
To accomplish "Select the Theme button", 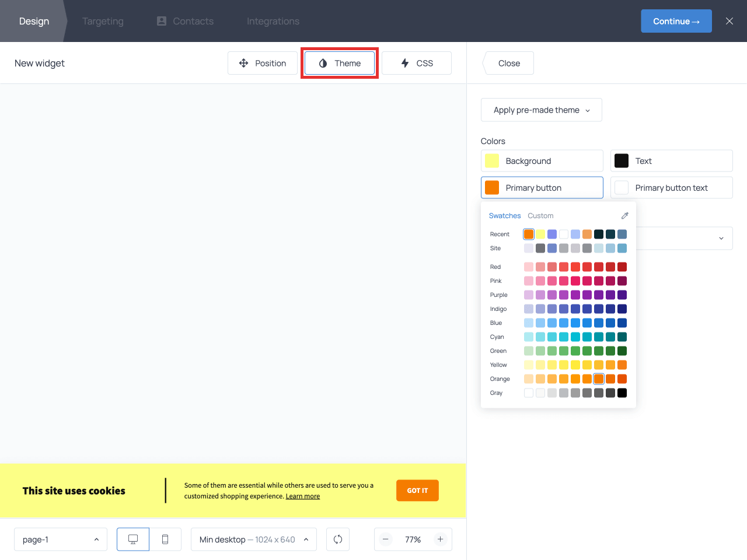I will pos(340,63).
